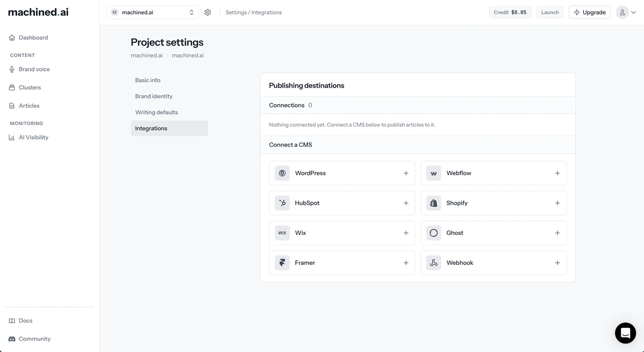Click the Nothing connected yet message

coord(352,125)
